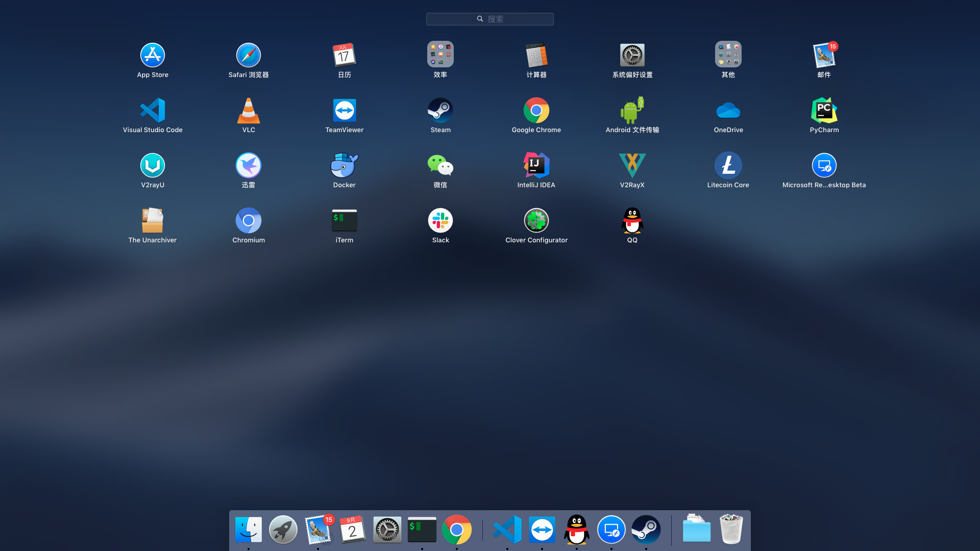Open Steam from the Launchpad grid
Viewport: 980px width, 551px height.
click(x=440, y=110)
